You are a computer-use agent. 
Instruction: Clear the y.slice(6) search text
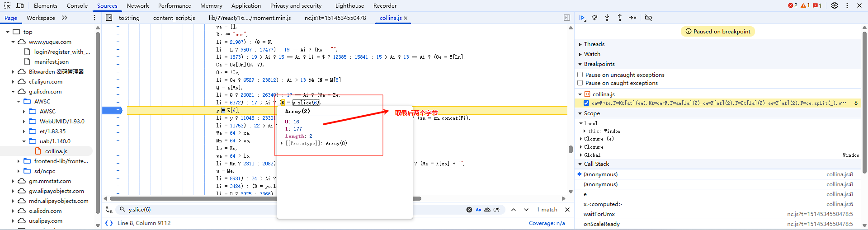469,210
